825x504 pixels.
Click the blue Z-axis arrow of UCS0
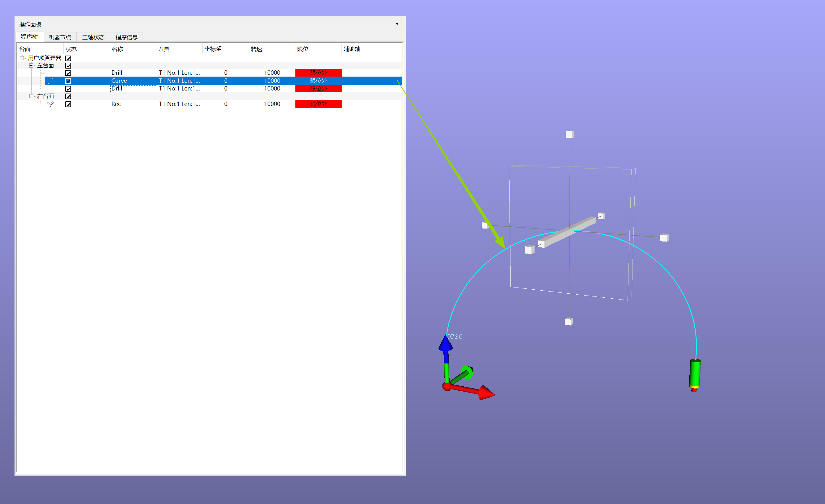coord(446,345)
